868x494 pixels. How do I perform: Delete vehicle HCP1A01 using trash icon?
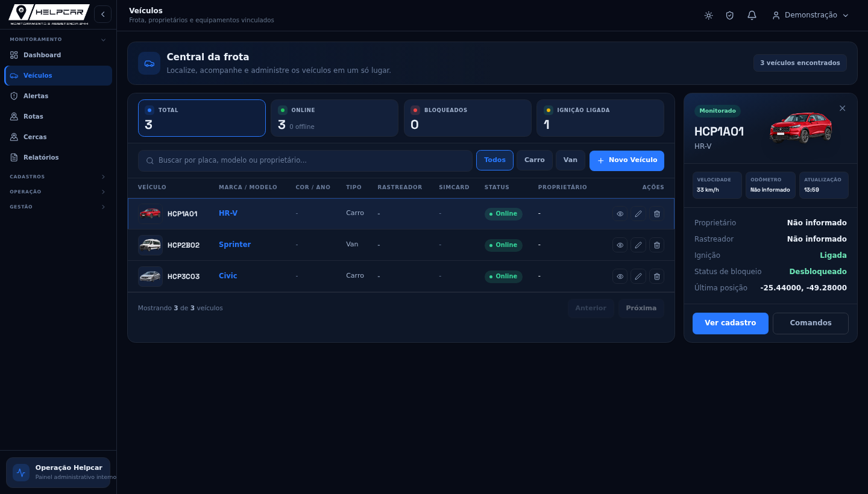click(657, 214)
